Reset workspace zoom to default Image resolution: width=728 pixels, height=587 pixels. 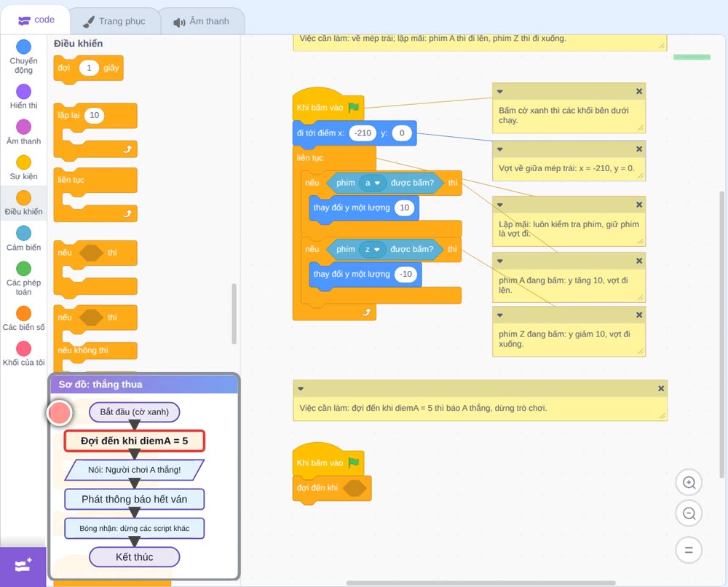(x=689, y=551)
